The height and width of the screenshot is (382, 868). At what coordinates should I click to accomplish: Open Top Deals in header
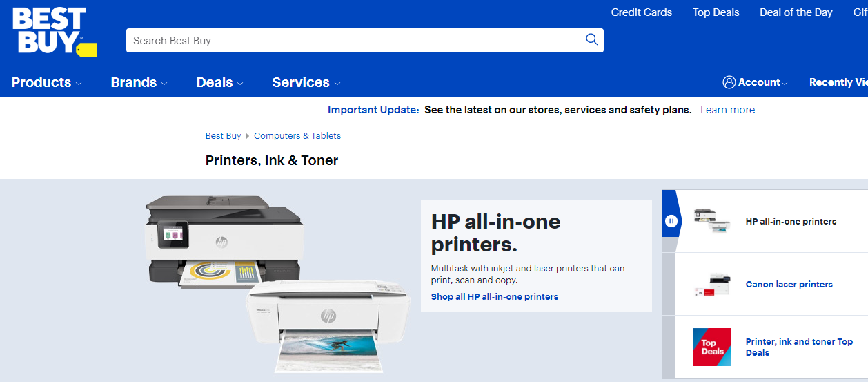716,12
